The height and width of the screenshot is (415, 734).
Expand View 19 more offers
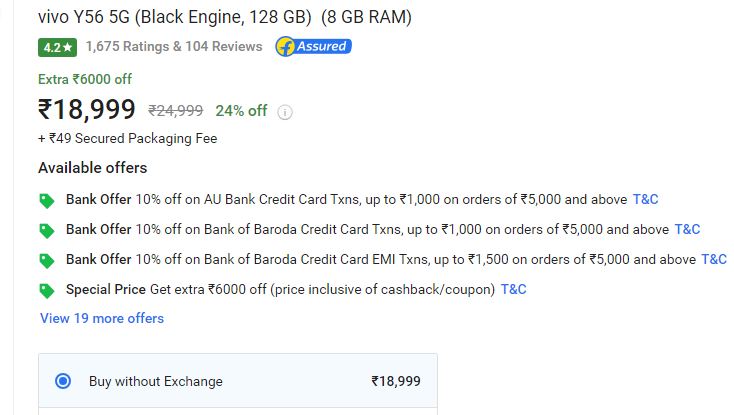tap(102, 318)
